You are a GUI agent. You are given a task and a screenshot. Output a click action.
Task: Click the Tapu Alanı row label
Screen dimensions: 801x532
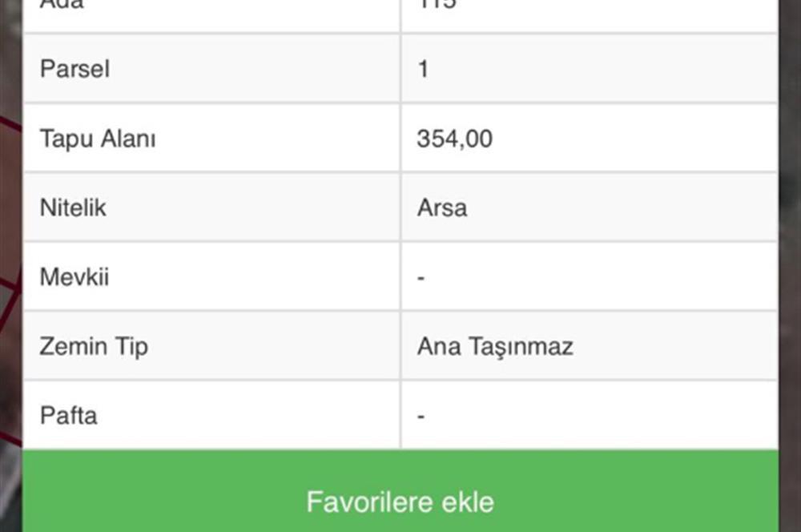coord(96,138)
